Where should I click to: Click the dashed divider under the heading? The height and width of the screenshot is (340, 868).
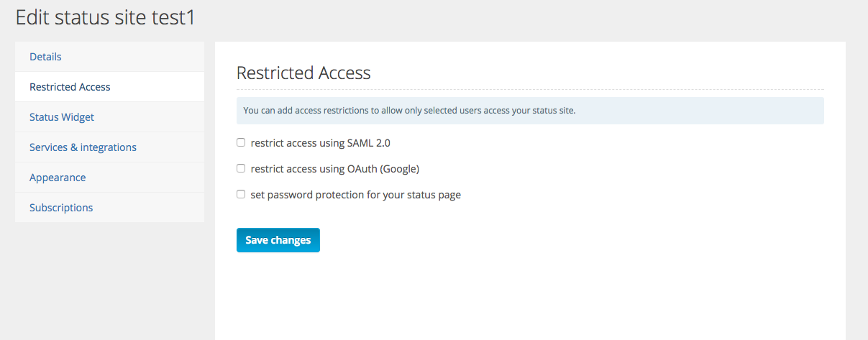coord(530,90)
